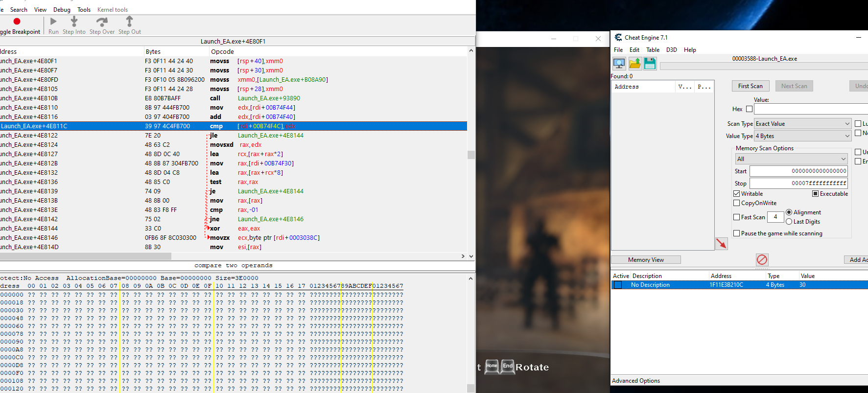Open the Table menu in Cheat Engine
The height and width of the screenshot is (393, 868).
653,50
